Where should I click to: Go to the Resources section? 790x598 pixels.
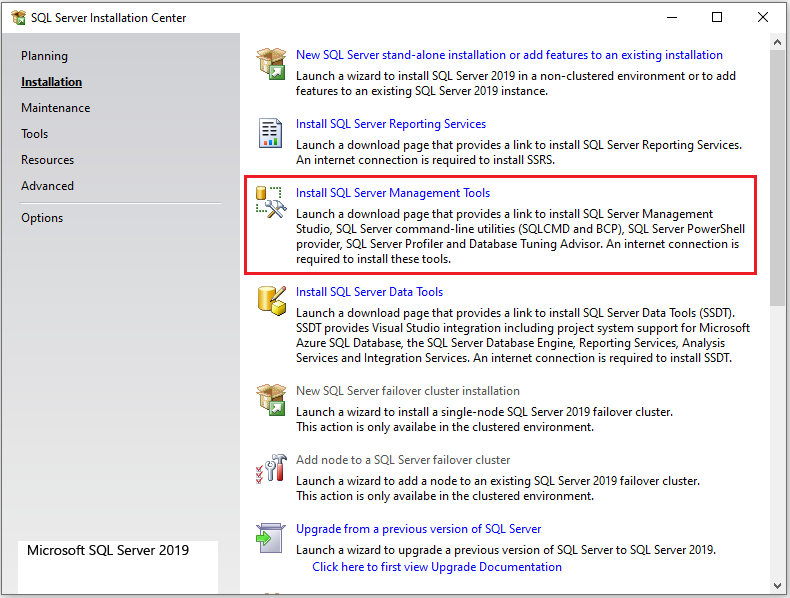click(x=47, y=160)
